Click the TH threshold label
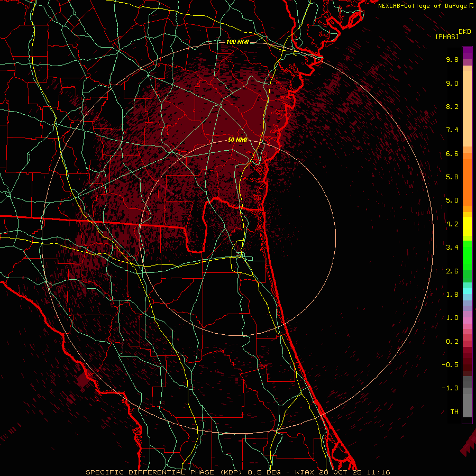476x476 pixels. click(x=454, y=412)
